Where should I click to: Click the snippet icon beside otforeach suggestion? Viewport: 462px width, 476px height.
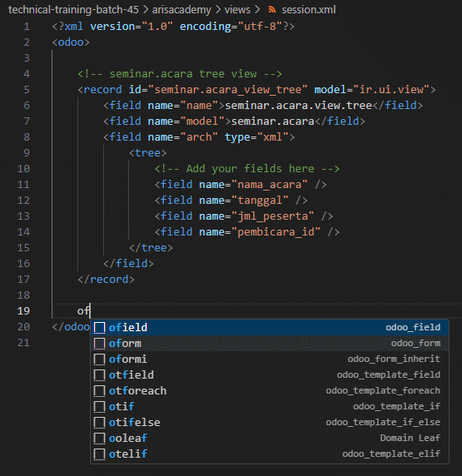[x=99, y=390]
